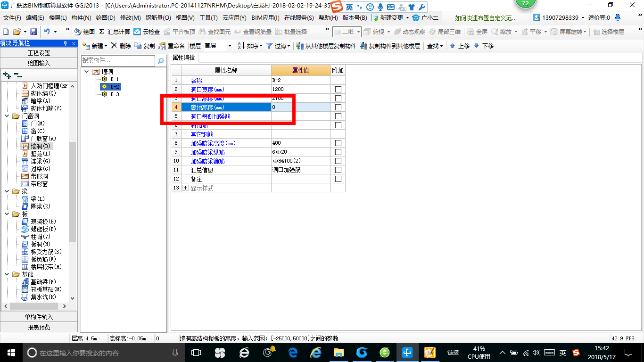644x362 pixels.
Task: Collapse the 门窗洞 tree folder
Action: point(7,116)
